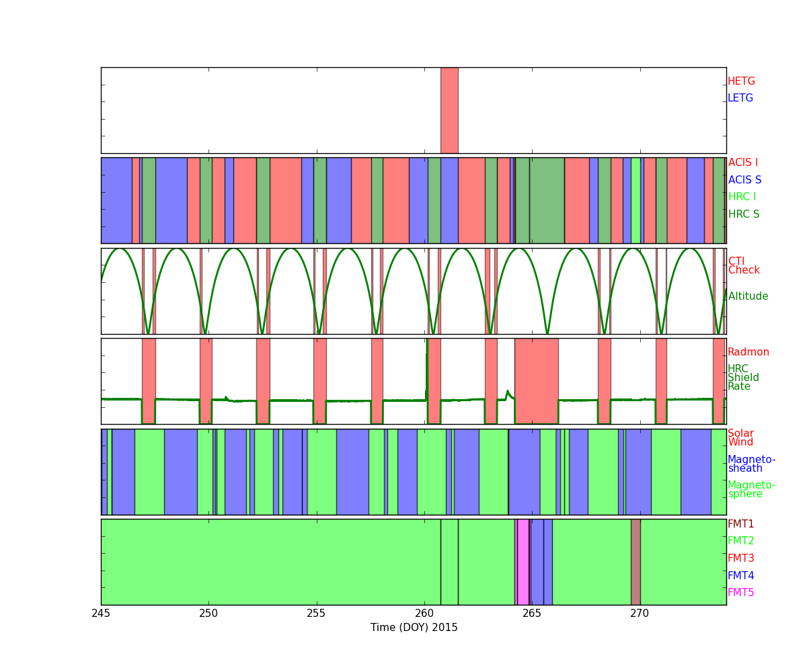This screenshot has height=672, width=807.
Task: Click the CTI Check legend label
Action: pyautogui.click(x=743, y=266)
